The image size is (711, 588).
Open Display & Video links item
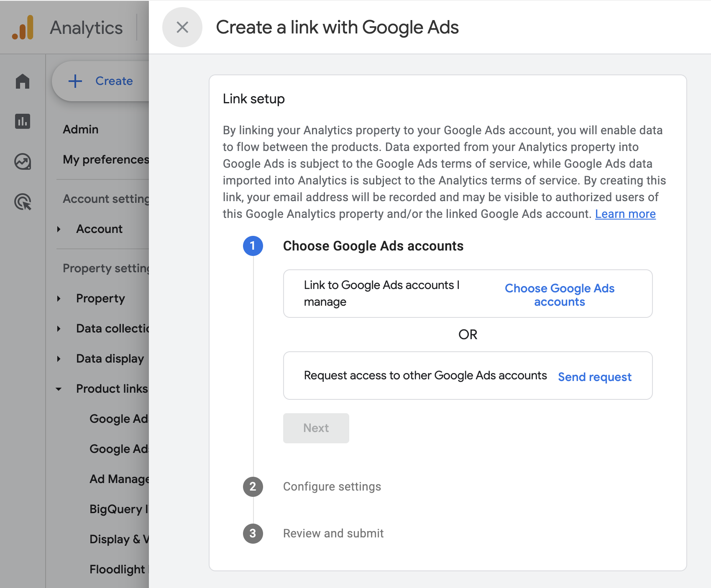(119, 539)
